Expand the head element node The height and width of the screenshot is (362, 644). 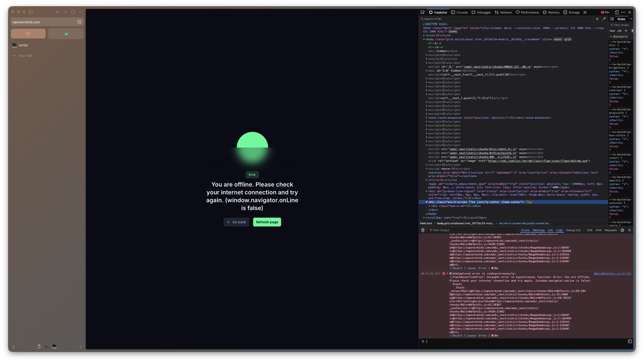point(424,36)
